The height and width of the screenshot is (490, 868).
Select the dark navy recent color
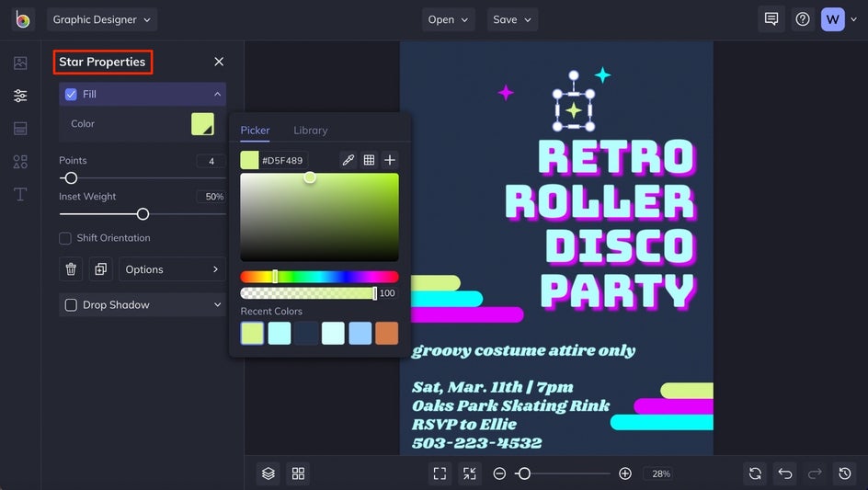coord(306,334)
